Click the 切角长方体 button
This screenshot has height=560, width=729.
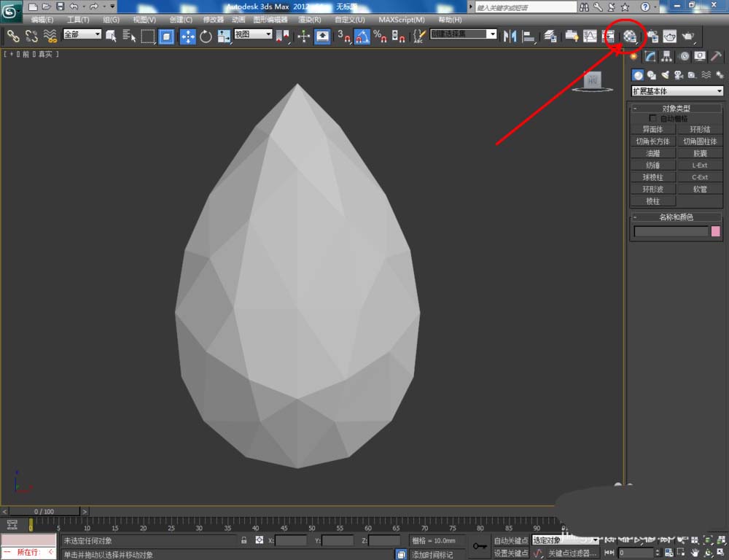tap(652, 141)
